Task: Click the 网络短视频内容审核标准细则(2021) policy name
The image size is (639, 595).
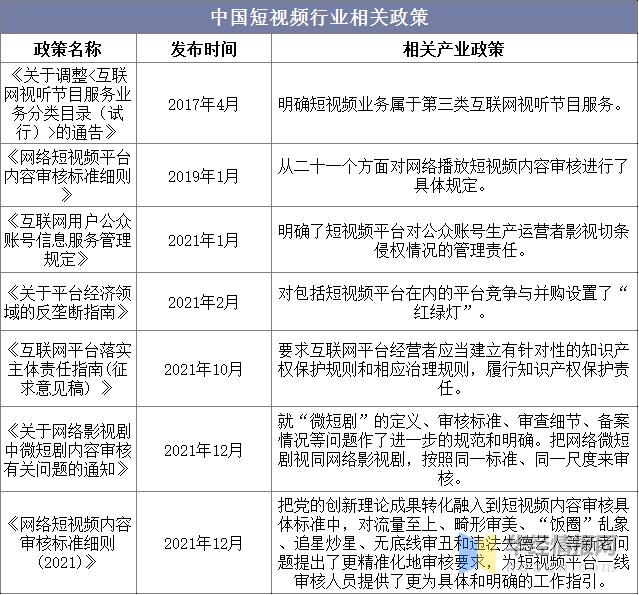Action: [68, 542]
